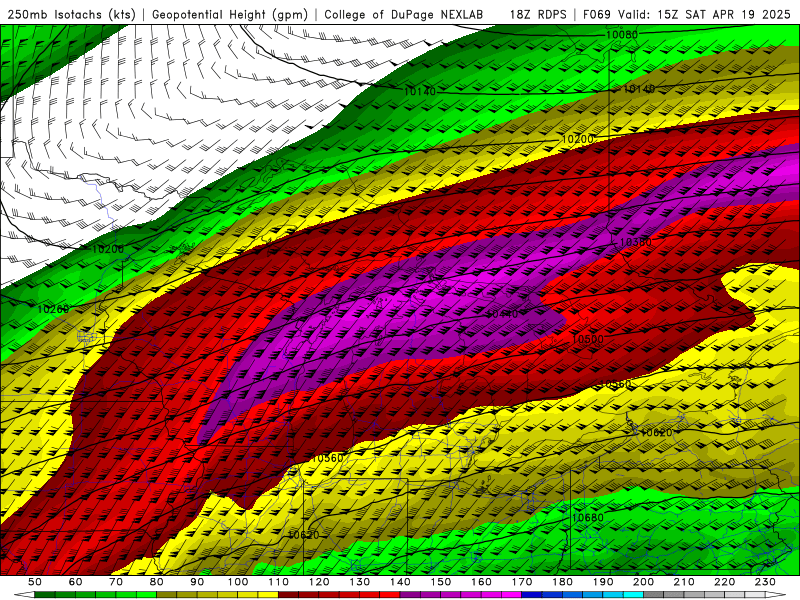Click the 70 knot legend label
This screenshot has width=800, height=600.
tap(116, 582)
